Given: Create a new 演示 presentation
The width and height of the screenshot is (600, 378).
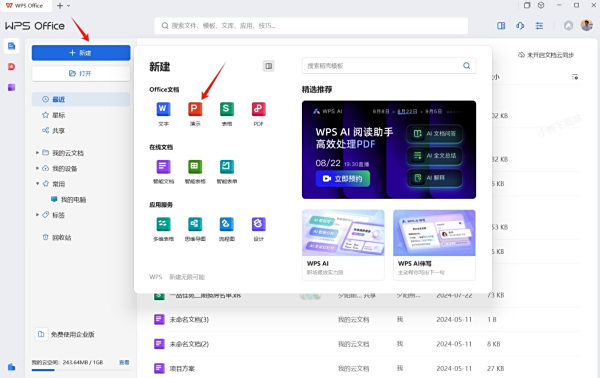Looking at the screenshot, I should point(195,113).
